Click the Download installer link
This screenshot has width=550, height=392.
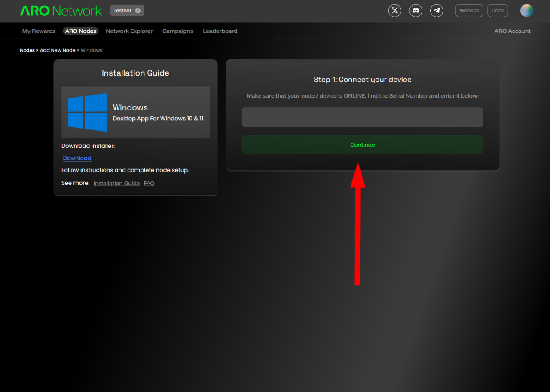click(x=77, y=158)
